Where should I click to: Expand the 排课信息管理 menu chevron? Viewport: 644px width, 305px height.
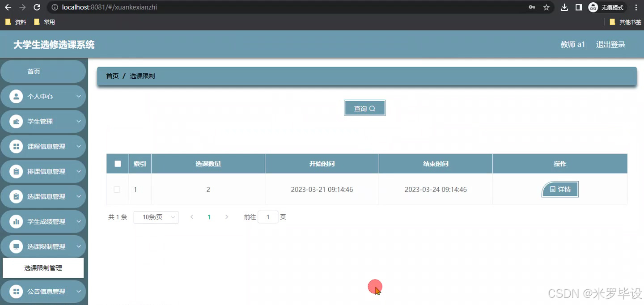pyautogui.click(x=78, y=171)
